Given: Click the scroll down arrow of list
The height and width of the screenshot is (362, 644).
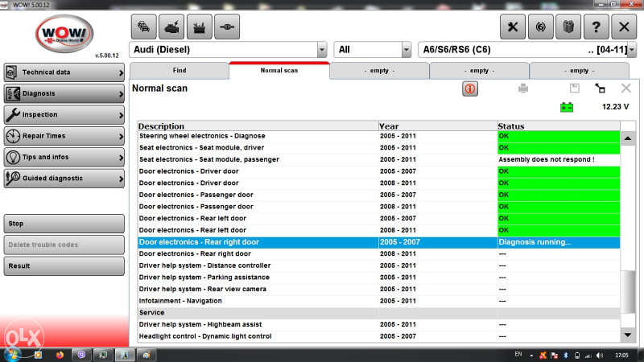Looking at the screenshot, I should click(628, 334).
